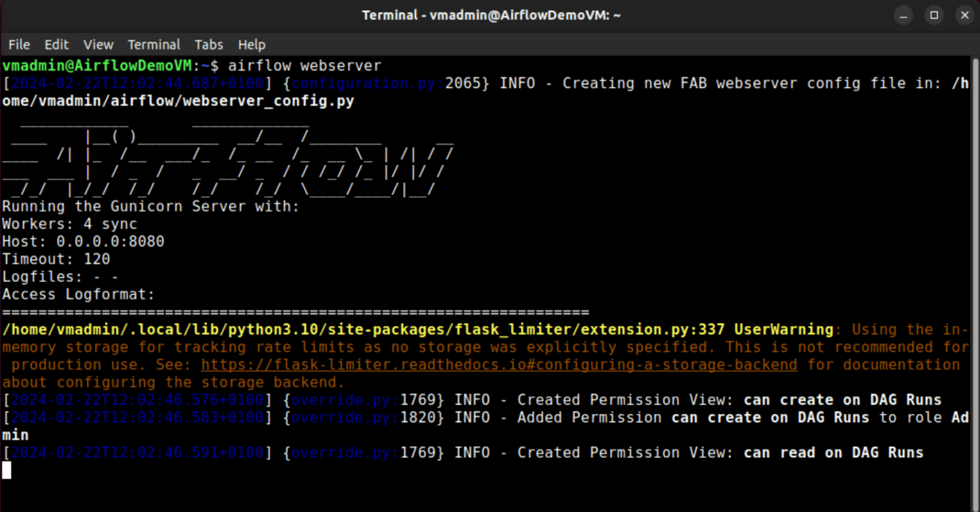Click the terminal window title bar
The height and width of the screenshot is (512, 980).
pos(490,14)
